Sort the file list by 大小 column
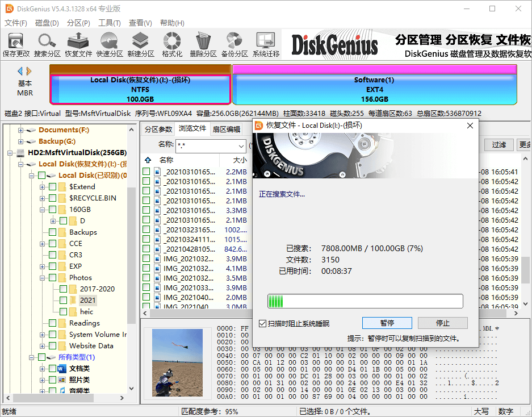Viewport: 532px width, 417px height. (240, 160)
